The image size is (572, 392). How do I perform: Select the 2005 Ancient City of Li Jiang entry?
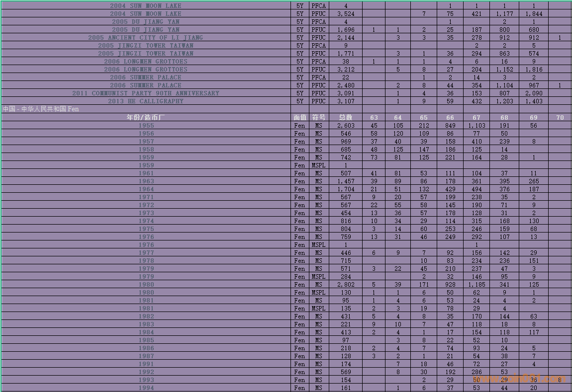[145, 38]
